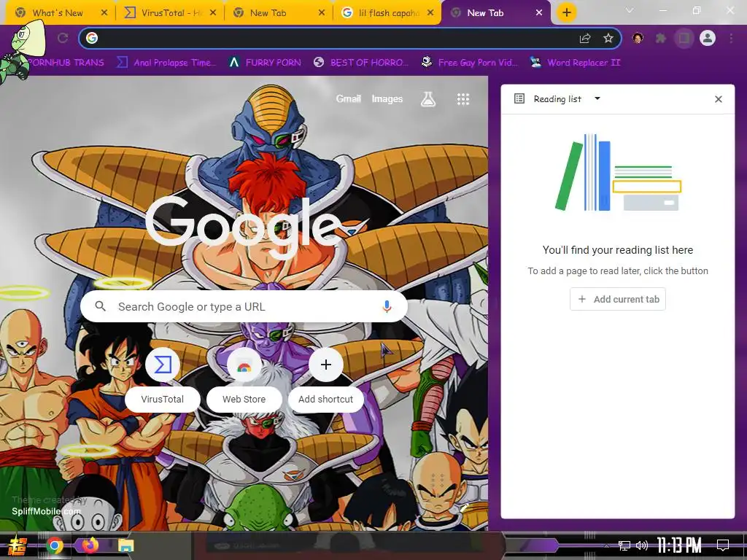Close the Reading list side panel
This screenshot has height=560, width=747.
click(x=719, y=99)
